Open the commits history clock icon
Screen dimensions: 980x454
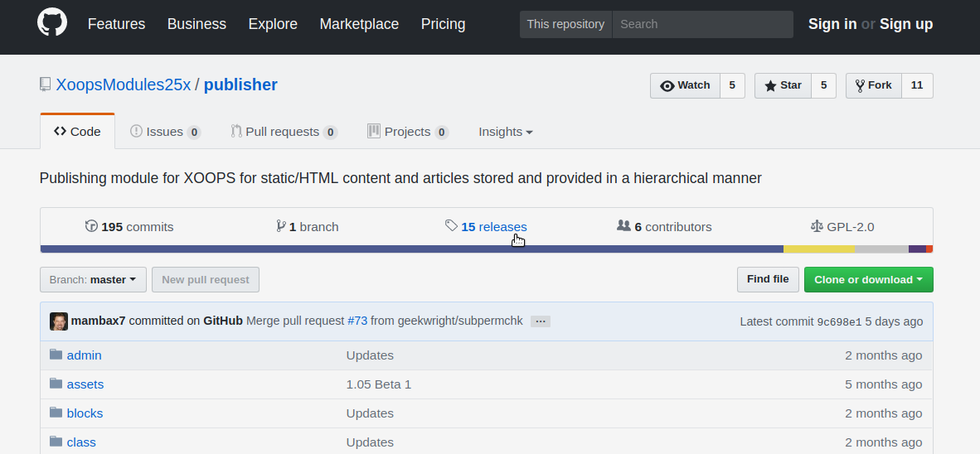click(91, 226)
